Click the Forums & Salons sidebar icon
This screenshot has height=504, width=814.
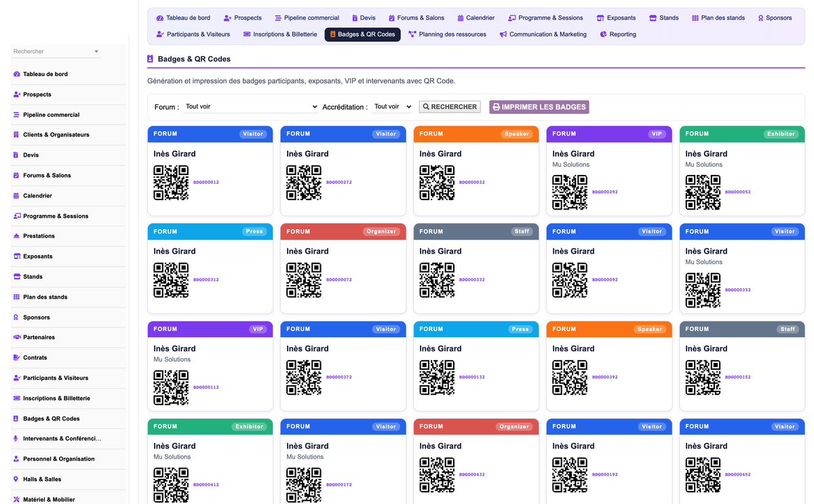coord(17,176)
